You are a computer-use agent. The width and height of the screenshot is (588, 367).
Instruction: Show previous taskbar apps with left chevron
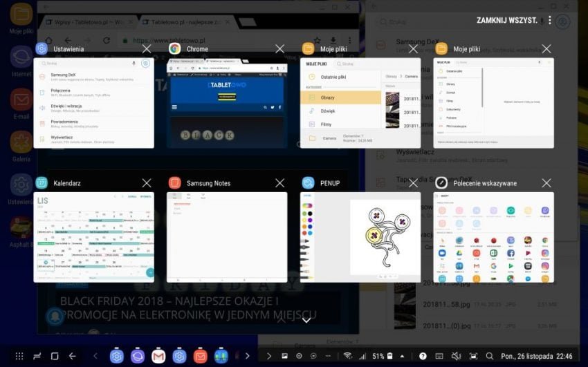click(x=95, y=356)
